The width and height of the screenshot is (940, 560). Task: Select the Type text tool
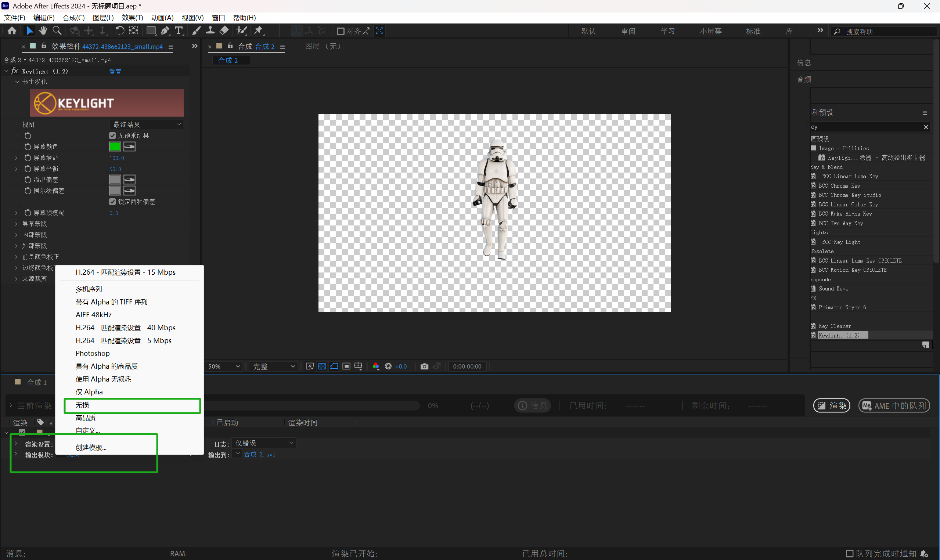coord(179,30)
